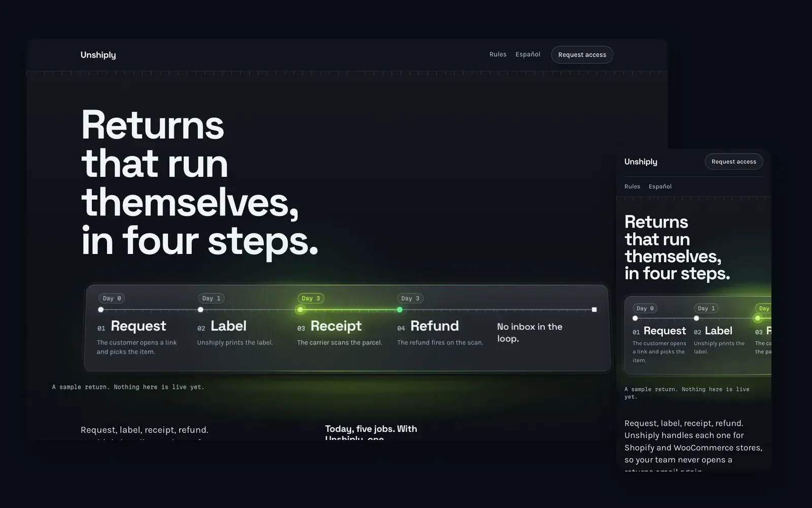Click the 'No inbox in the loop.' text
The height and width of the screenshot is (508, 812).
pyautogui.click(x=530, y=333)
